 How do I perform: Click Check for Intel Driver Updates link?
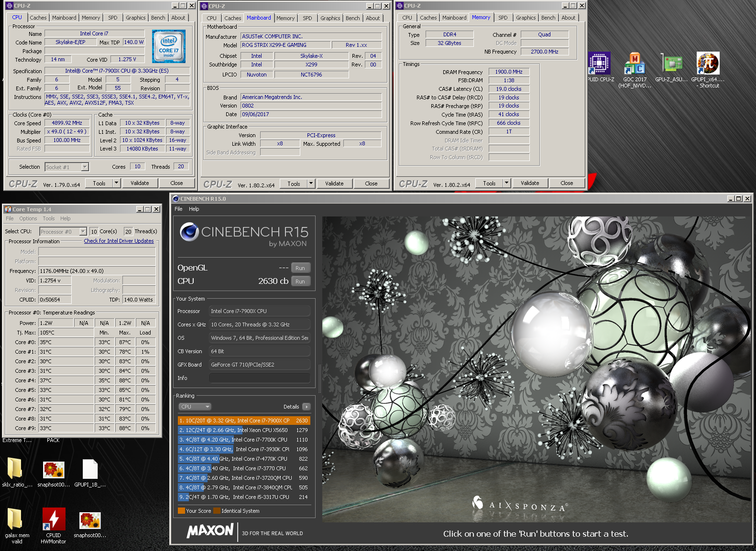[x=119, y=241]
